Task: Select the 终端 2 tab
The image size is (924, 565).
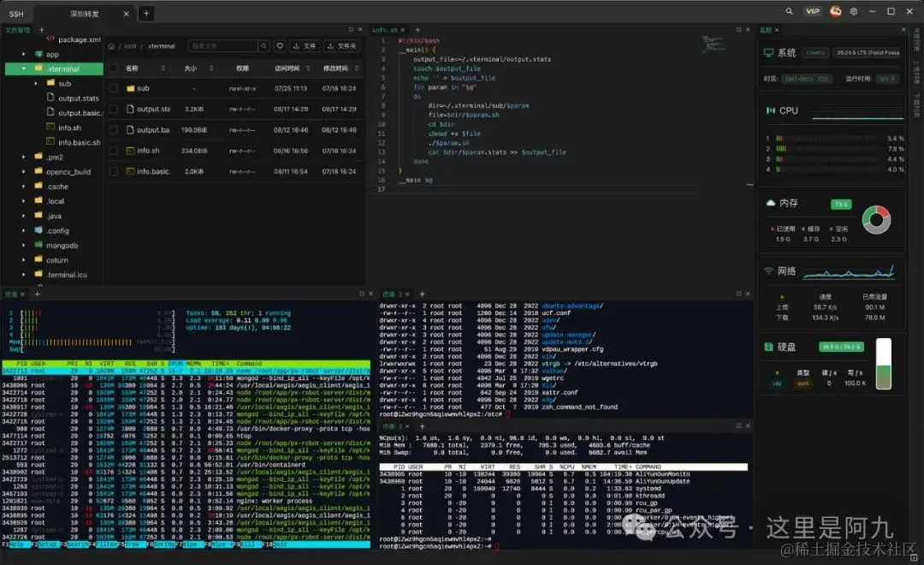Action: [393, 294]
